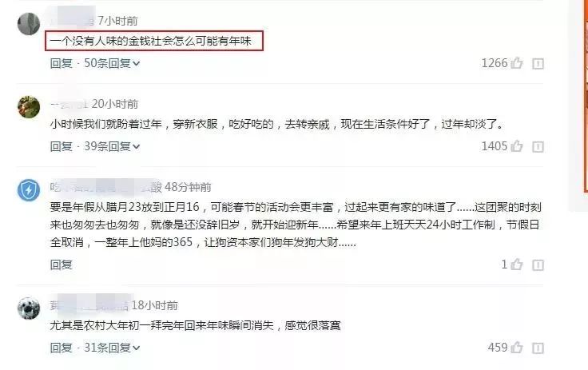Like the comment with 1266 likes
The height and width of the screenshot is (370, 588).
516,62
